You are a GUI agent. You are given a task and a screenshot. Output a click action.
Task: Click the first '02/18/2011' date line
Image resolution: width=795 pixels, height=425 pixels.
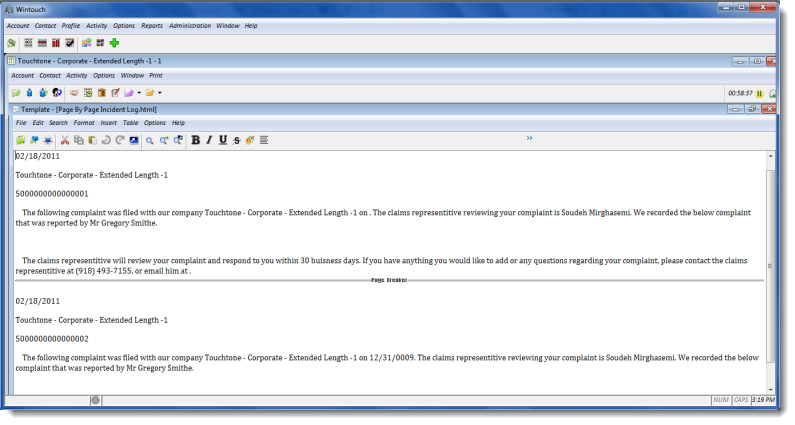pos(38,156)
